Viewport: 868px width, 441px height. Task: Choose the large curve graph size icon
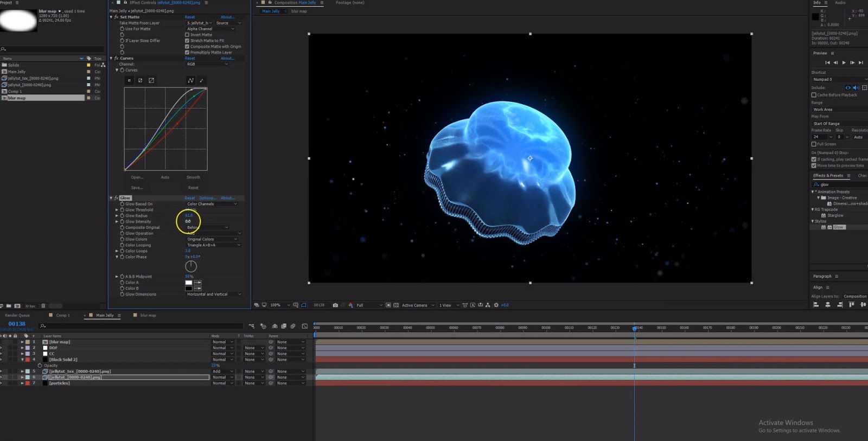click(x=151, y=80)
